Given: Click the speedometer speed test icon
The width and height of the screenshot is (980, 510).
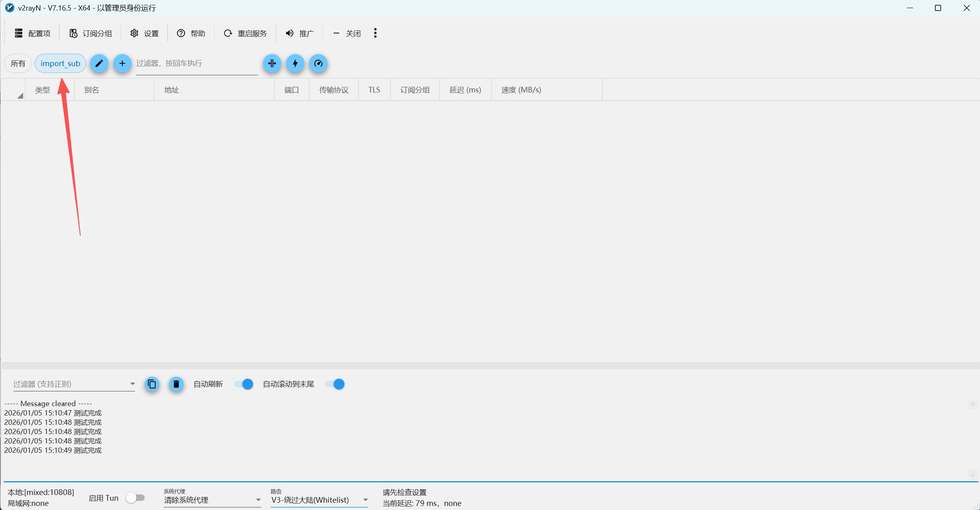Looking at the screenshot, I should coord(318,63).
